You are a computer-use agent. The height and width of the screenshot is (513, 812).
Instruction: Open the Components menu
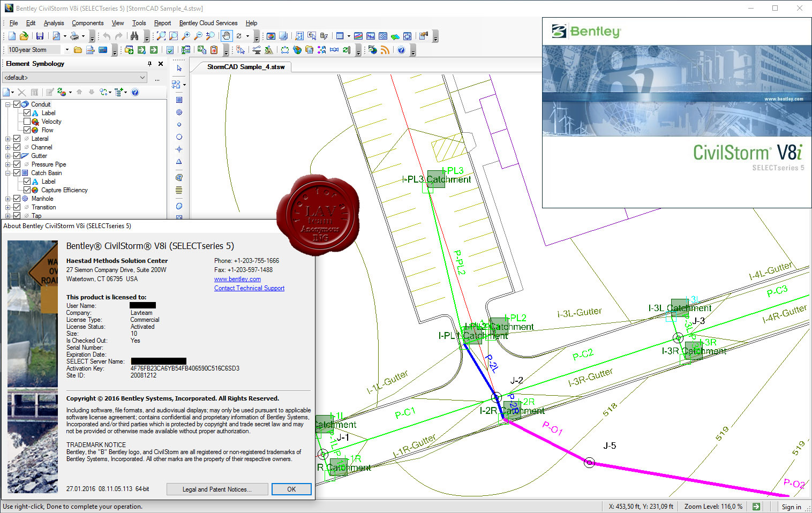(87, 23)
